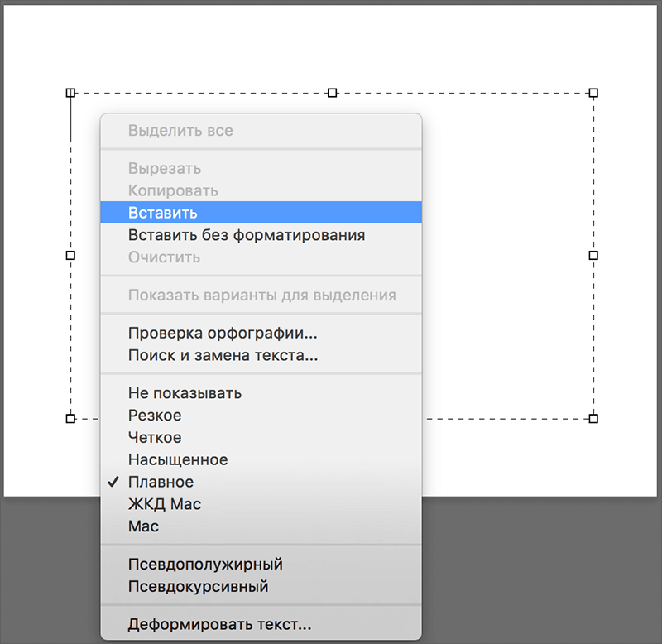
Task: Open Поиск и замена текста... dialog
Action: point(223,356)
